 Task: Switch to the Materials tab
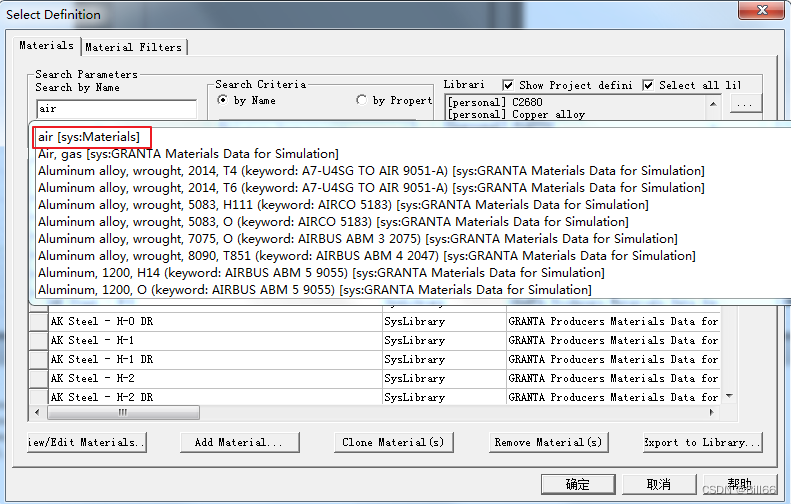[46, 46]
